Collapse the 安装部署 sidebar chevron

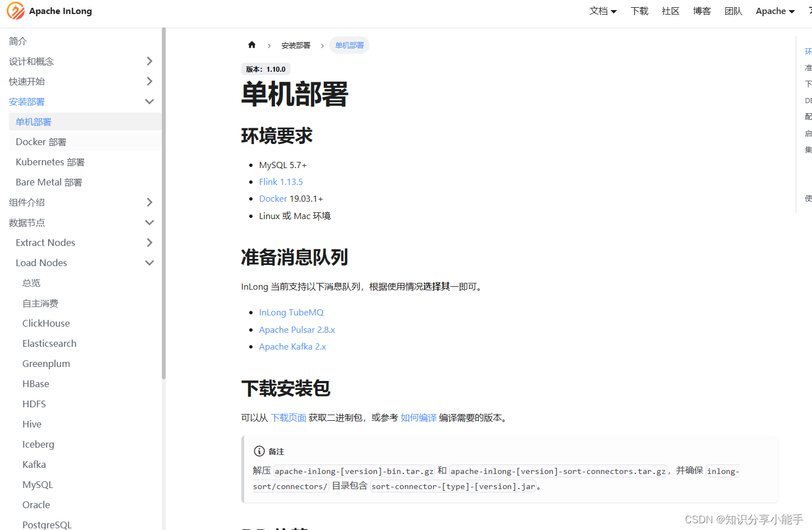tap(150, 101)
